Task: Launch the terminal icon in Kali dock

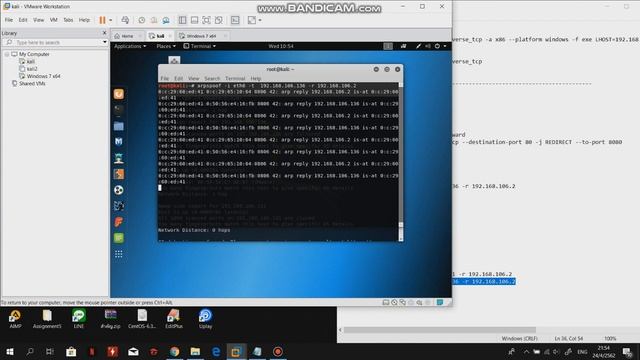Action: (119, 110)
